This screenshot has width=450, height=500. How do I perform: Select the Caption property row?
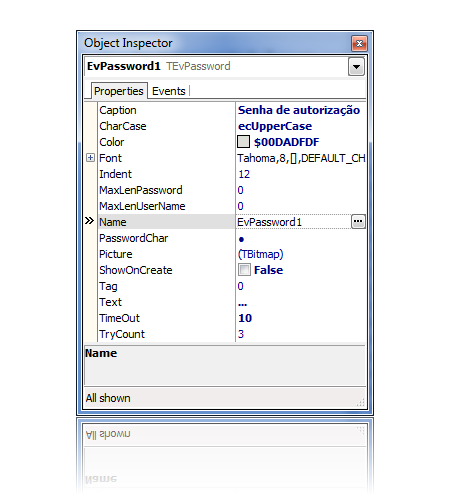(232, 110)
